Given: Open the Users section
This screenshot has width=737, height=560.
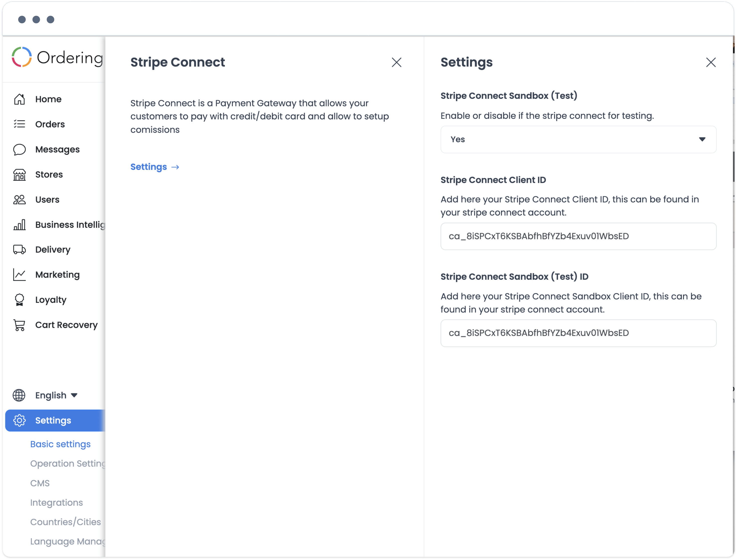Looking at the screenshot, I should click(x=47, y=199).
